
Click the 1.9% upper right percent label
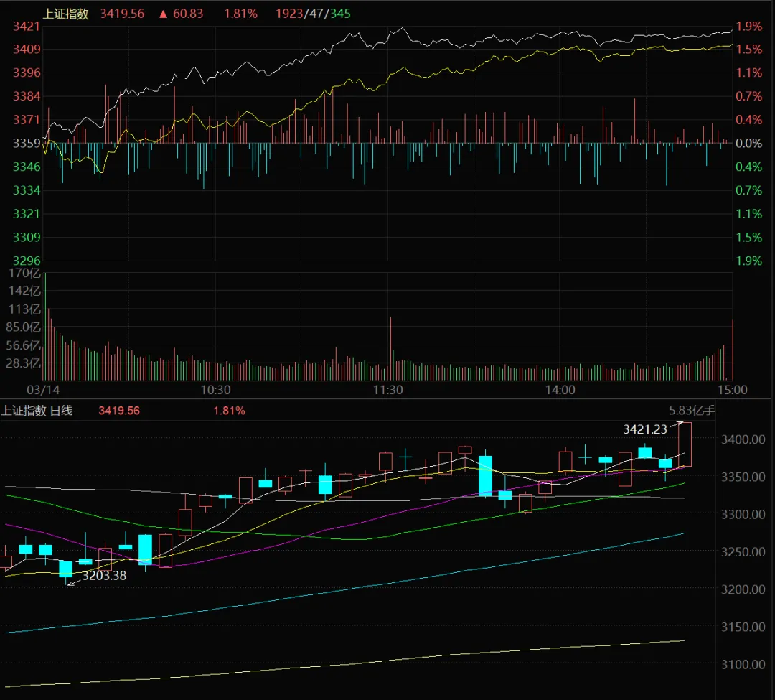748,26
